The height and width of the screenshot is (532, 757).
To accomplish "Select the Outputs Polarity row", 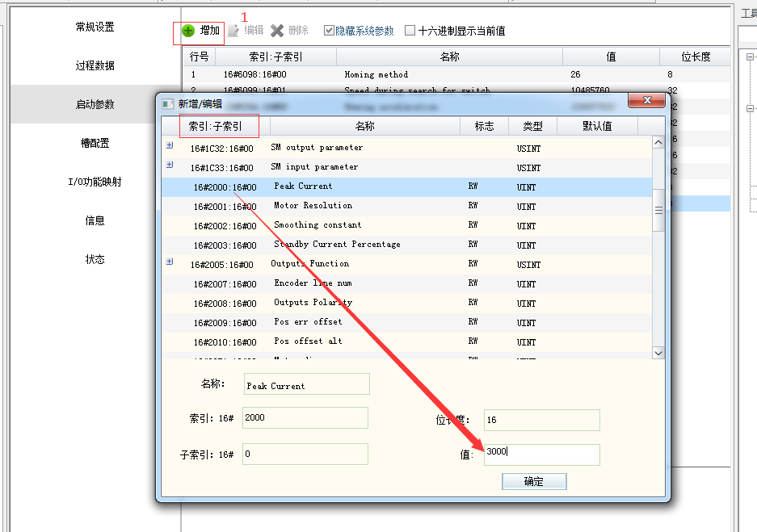I will [x=407, y=304].
